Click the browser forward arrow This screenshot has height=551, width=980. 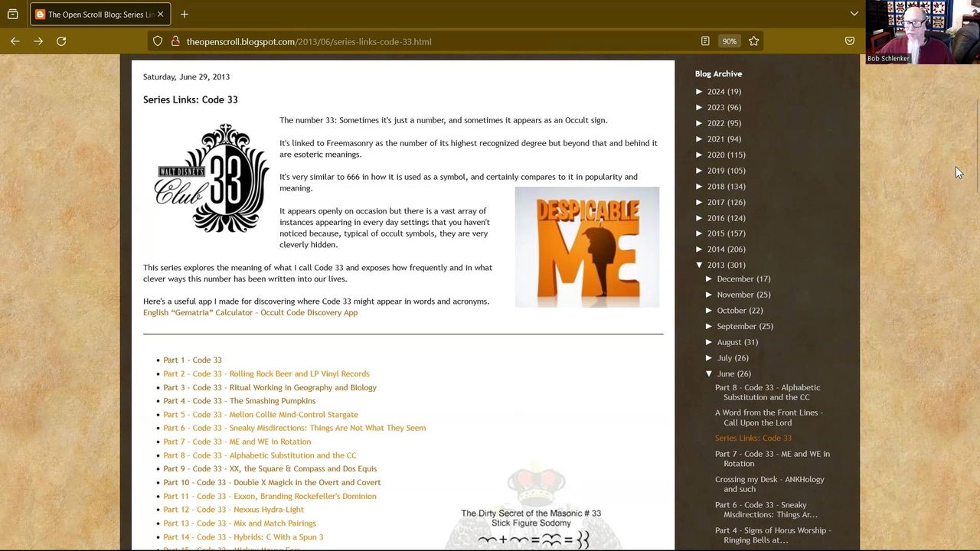pos(38,41)
